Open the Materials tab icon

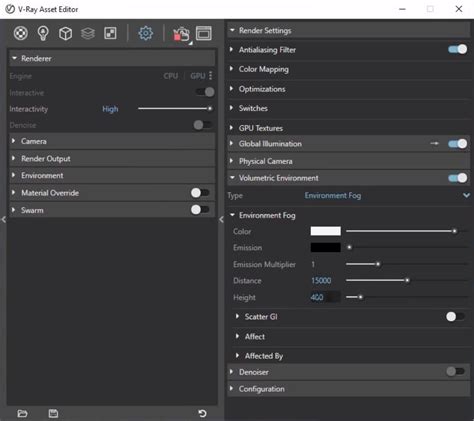coord(21,33)
